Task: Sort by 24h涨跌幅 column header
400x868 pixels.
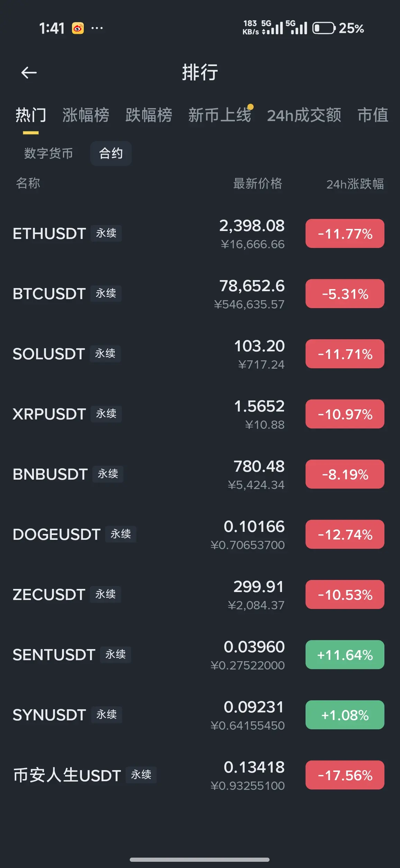Action: (355, 184)
